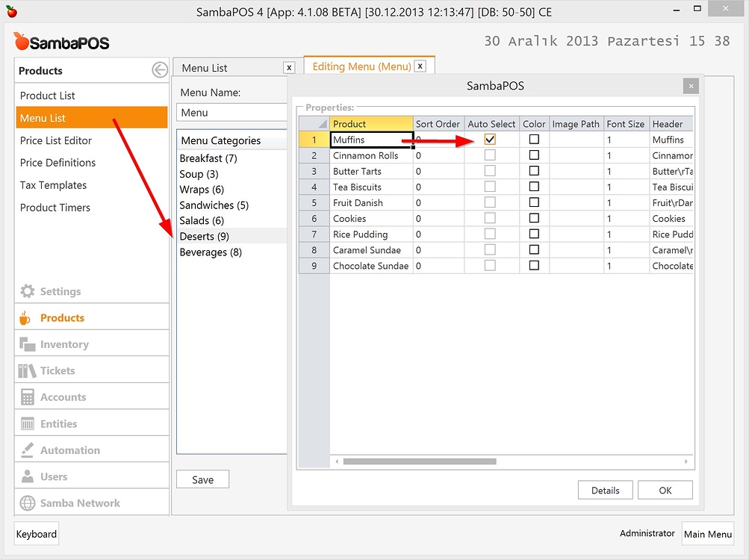The width and height of the screenshot is (749, 560).
Task: Click the Details button
Action: tap(605, 491)
